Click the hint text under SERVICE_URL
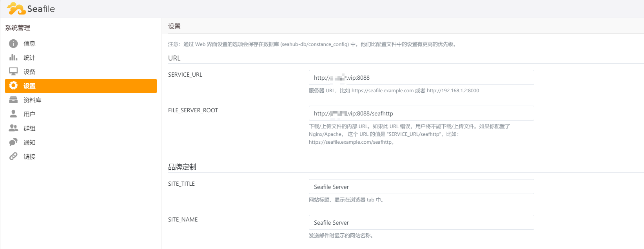Viewport: 644px width, 249px height. [394, 91]
